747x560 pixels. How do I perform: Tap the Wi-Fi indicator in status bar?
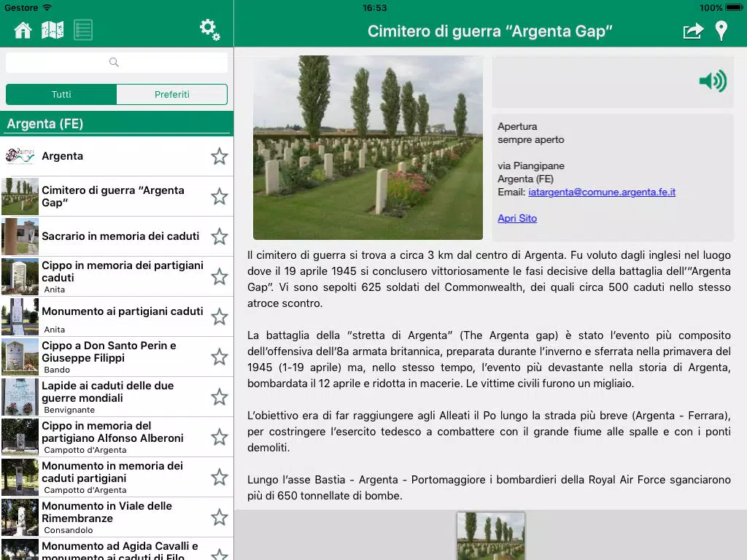47,7
